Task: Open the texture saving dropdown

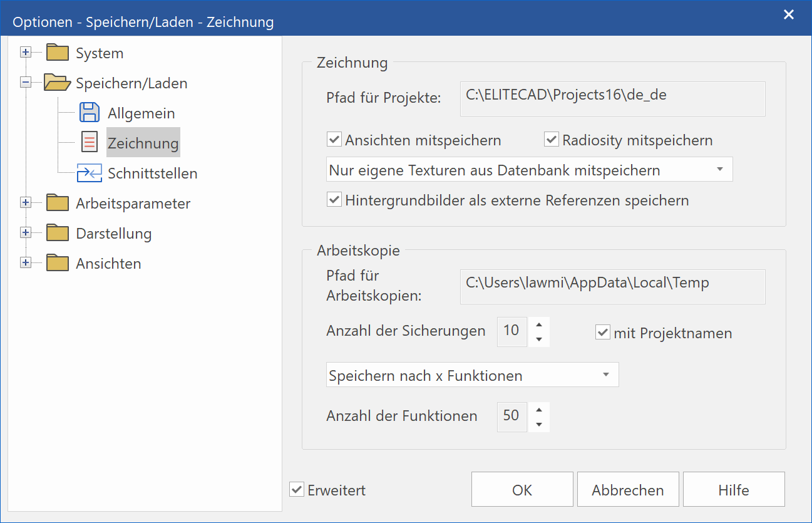Action: click(719, 169)
